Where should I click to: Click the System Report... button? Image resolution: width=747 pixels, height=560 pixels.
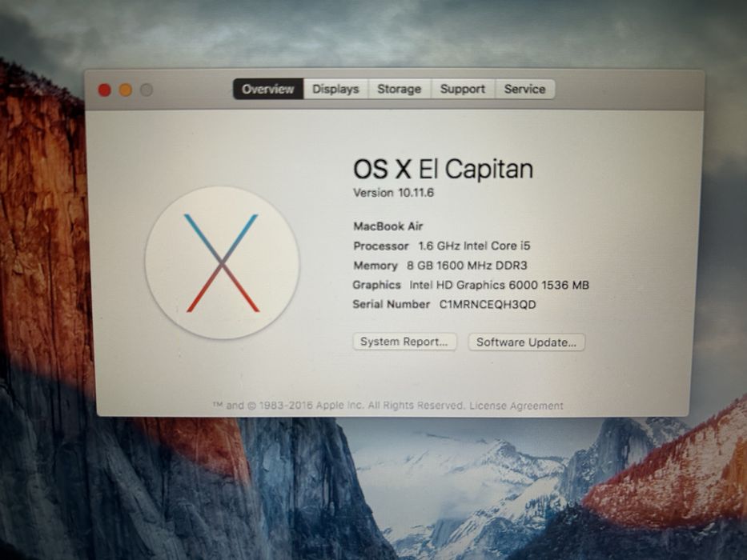pos(404,342)
